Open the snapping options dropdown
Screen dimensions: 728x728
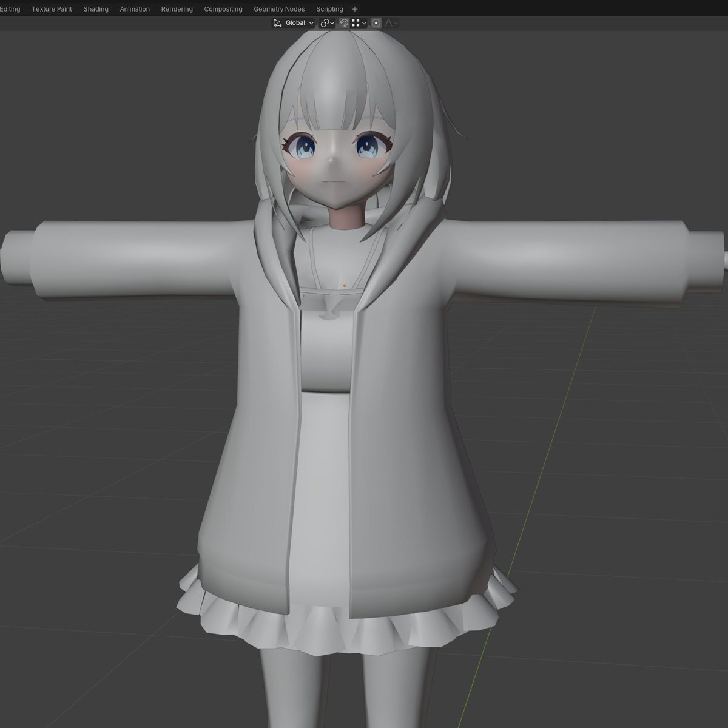(359, 23)
